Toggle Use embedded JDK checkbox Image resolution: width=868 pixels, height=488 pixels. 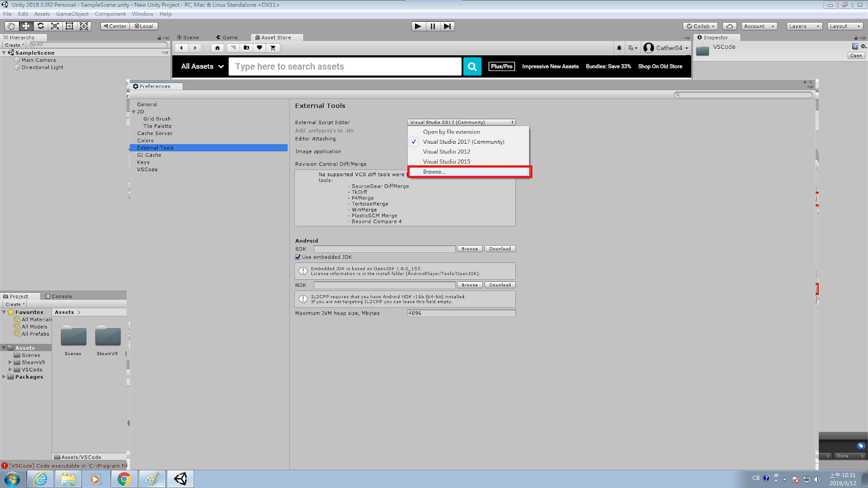click(298, 257)
